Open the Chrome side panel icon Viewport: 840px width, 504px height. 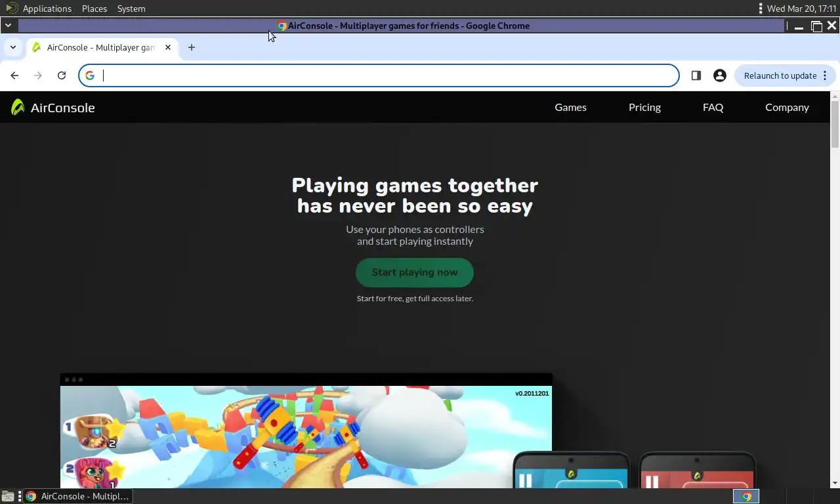[696, 75]
